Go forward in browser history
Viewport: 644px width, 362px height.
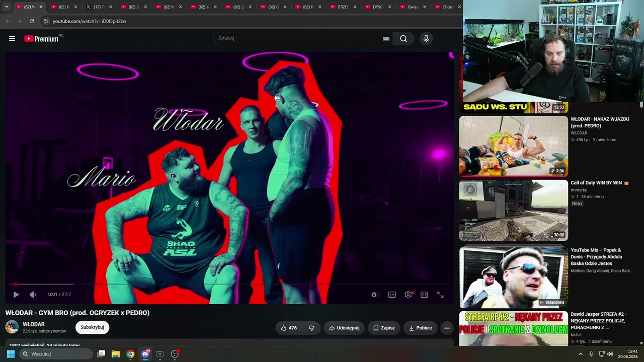coord(20,21)
